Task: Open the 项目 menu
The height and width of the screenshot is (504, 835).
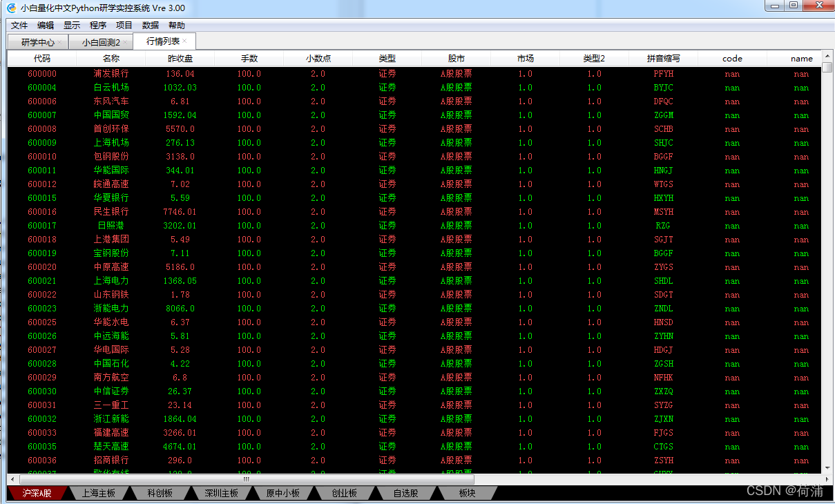Action: pos(124,26)
